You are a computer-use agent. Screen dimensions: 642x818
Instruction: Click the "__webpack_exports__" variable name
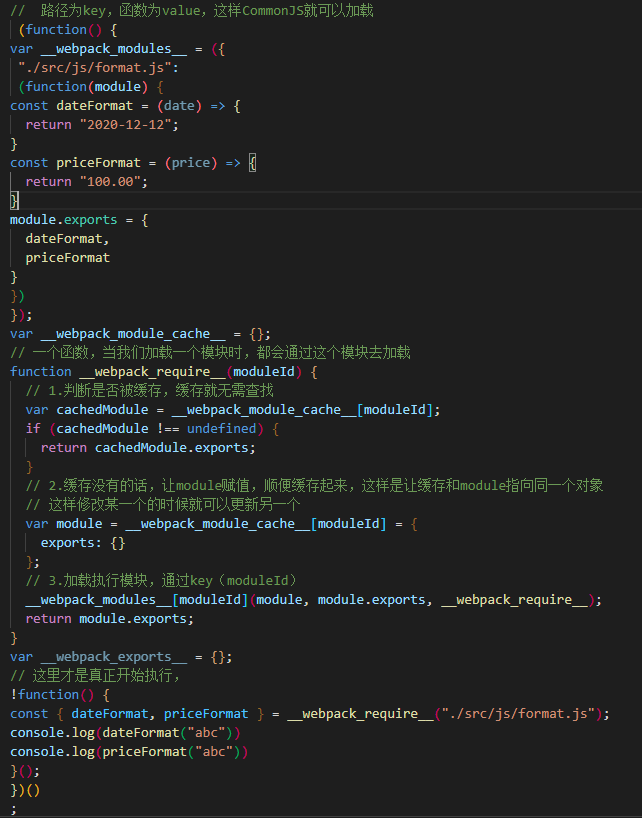pos(114,657)
